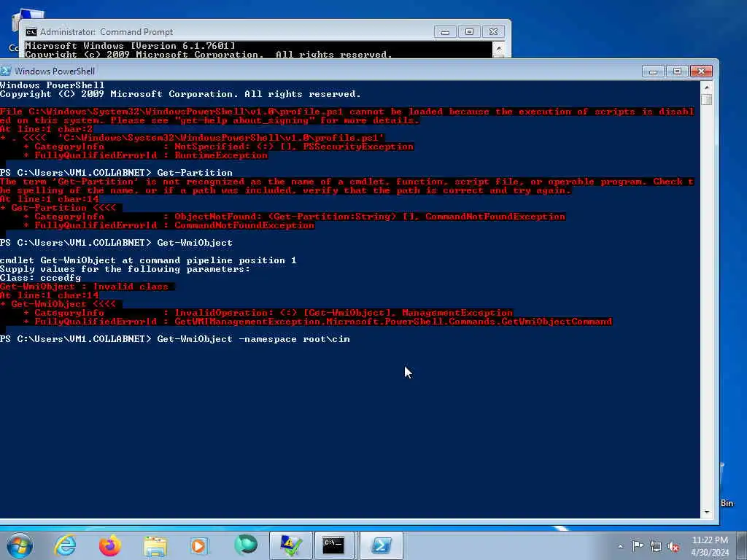The width and height of the screenshot is (747, 560).
Task: Open the clock showing 11:22 PM
Action: tap(710, 540)
